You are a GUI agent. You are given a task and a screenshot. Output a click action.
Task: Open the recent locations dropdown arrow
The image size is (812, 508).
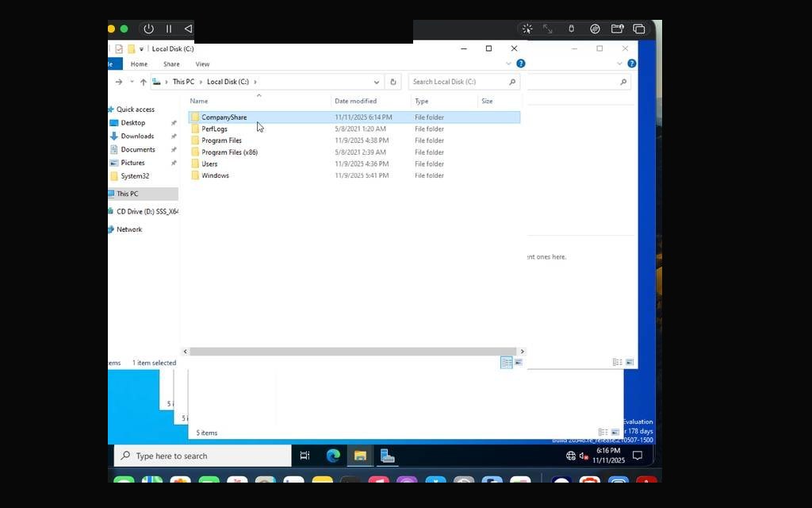click(x=132, y=82)
